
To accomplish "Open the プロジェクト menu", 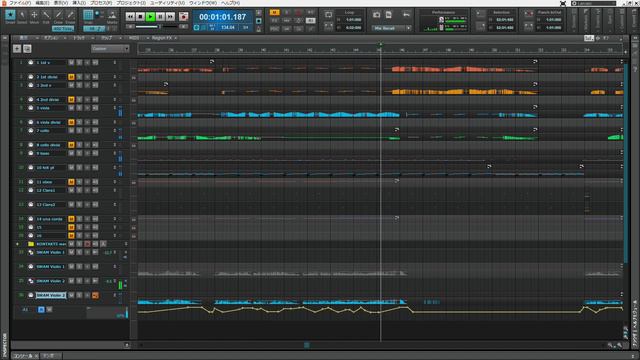I will point(131,3).
